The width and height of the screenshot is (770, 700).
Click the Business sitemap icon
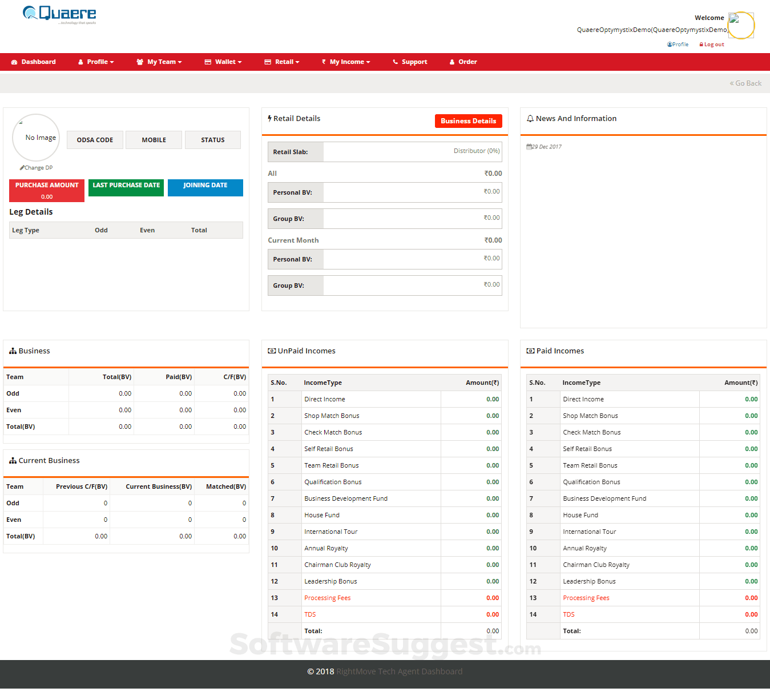tap(13, 351)
